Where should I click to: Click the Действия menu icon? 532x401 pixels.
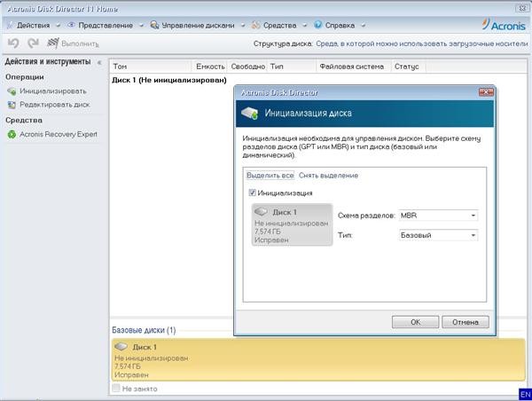point(11,25)
